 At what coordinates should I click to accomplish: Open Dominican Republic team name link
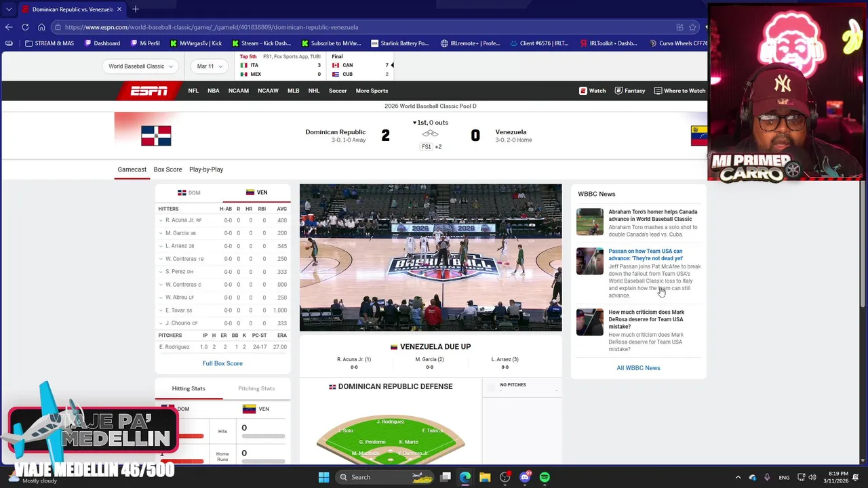335,132
